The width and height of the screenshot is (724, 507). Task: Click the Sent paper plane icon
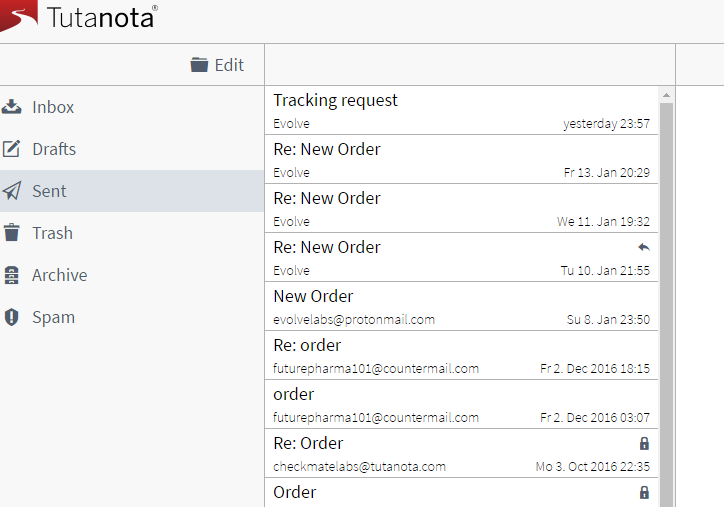[12, 191]
